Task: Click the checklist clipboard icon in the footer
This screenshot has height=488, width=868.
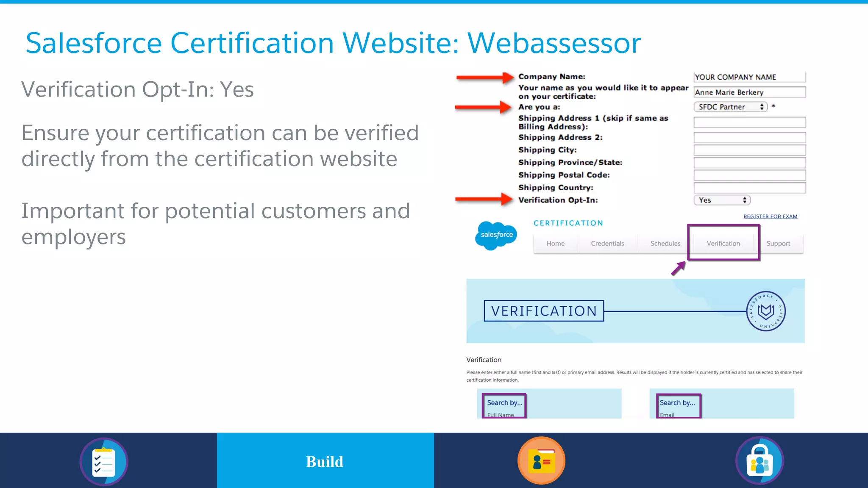Action: [x=104, y=461]
